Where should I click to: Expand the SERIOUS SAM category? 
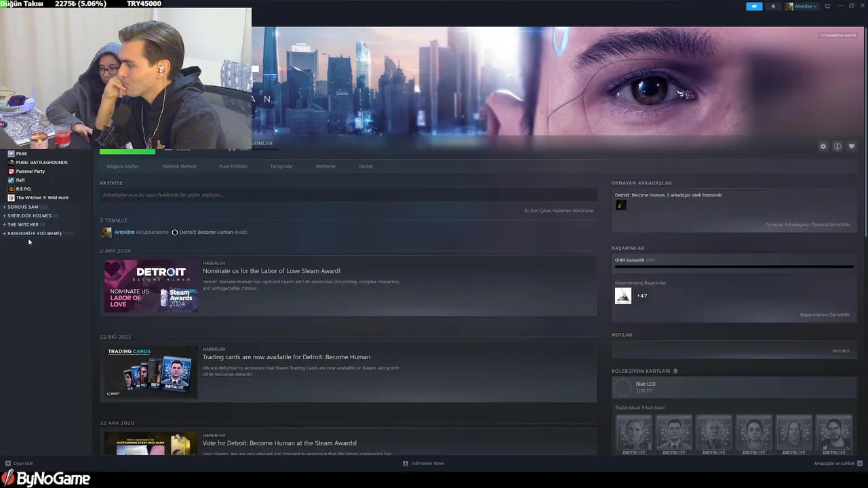[x=25, y=207]
